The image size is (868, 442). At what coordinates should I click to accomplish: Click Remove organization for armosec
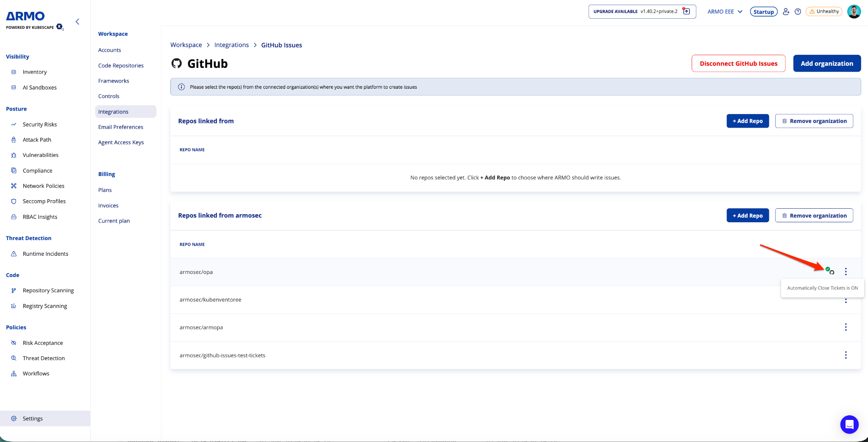[x=814, y=215]
